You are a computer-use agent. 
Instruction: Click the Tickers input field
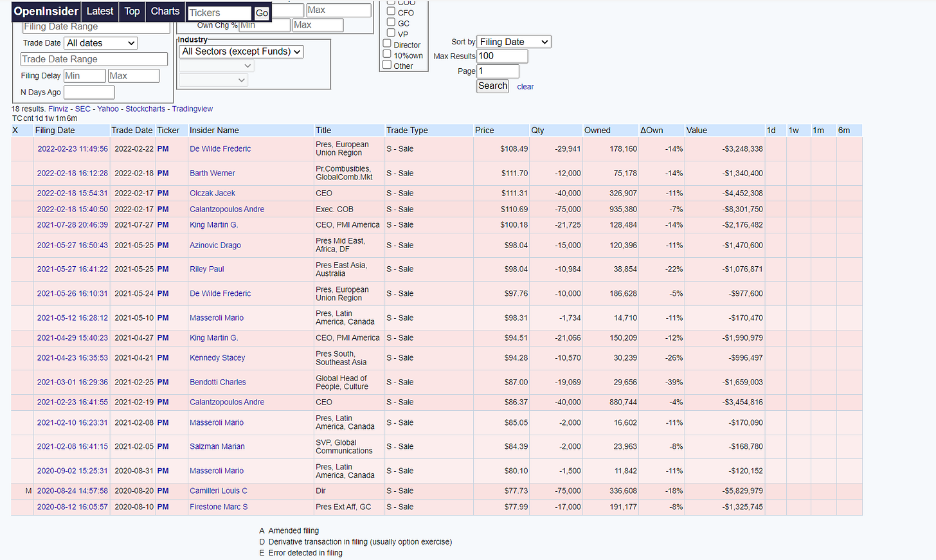[x=220, y=13]
